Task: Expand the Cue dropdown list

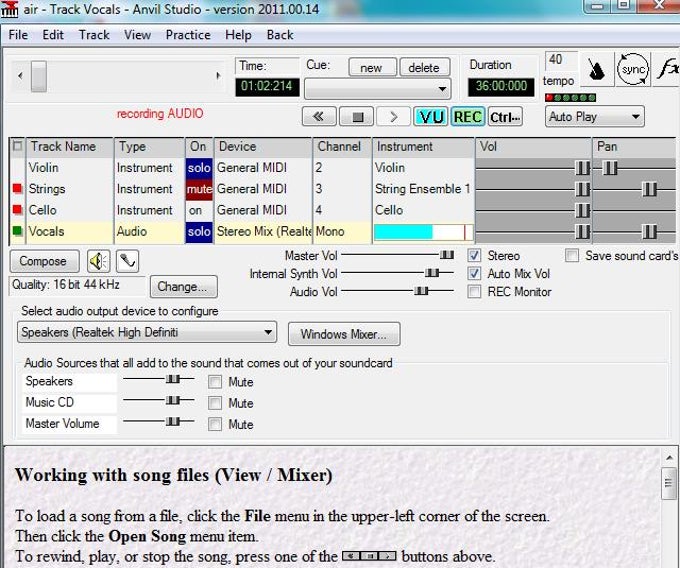Action: click(x=377, y=89)
